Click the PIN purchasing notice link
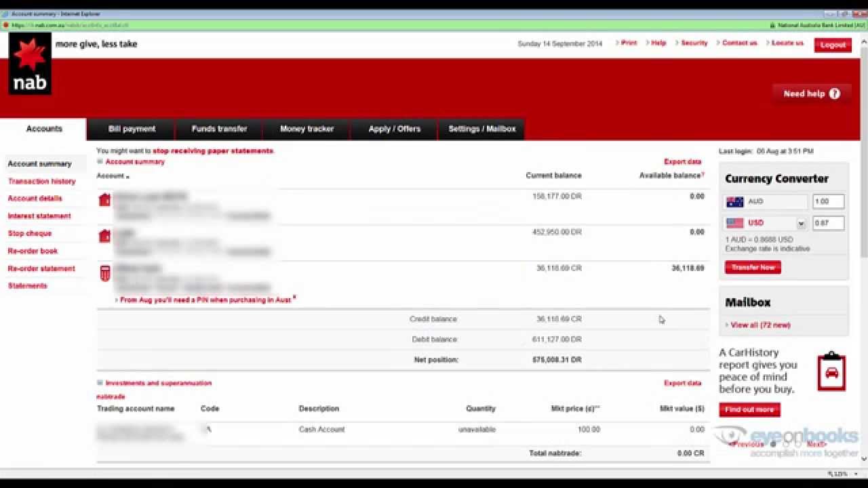Viewport: 868px width, 488px height. pos(206,300)
